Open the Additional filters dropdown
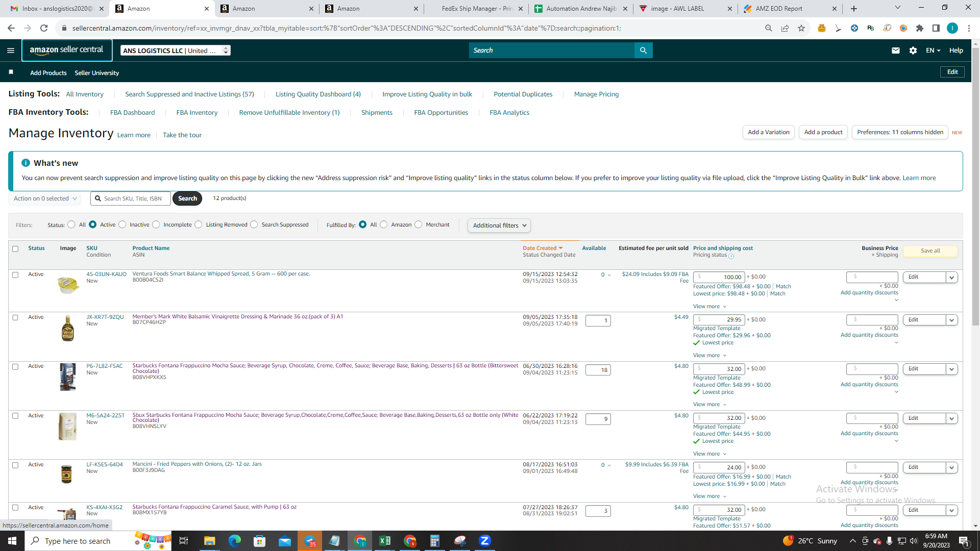Image resolution: width=980 pixels, height=551 pixels. [499, 226]
